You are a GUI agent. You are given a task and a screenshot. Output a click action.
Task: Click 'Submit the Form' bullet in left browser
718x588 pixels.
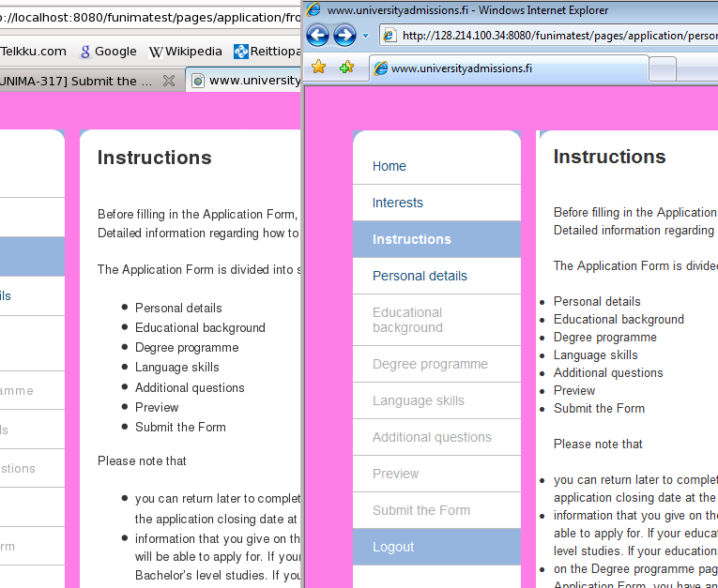click(180, 427)
